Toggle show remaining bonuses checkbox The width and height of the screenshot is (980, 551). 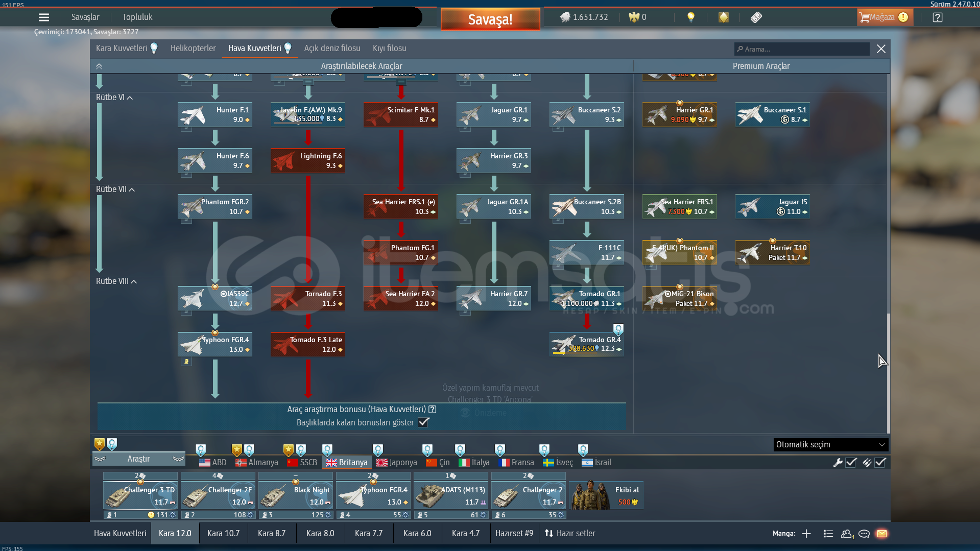point(423,422)
